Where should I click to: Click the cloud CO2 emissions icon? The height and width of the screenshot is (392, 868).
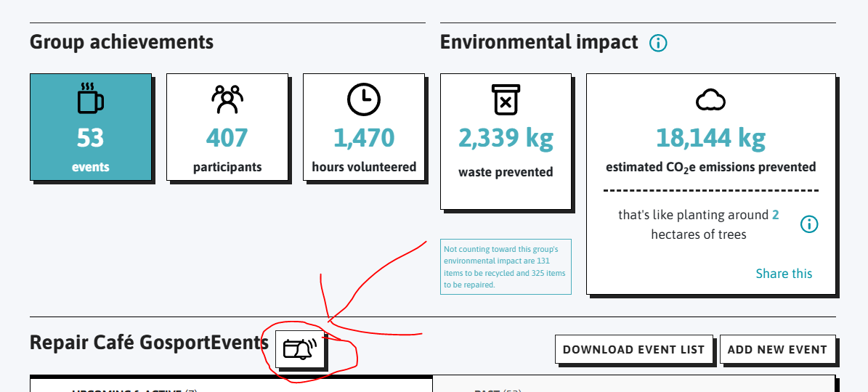pyautogui.click(x=710, y=100)
